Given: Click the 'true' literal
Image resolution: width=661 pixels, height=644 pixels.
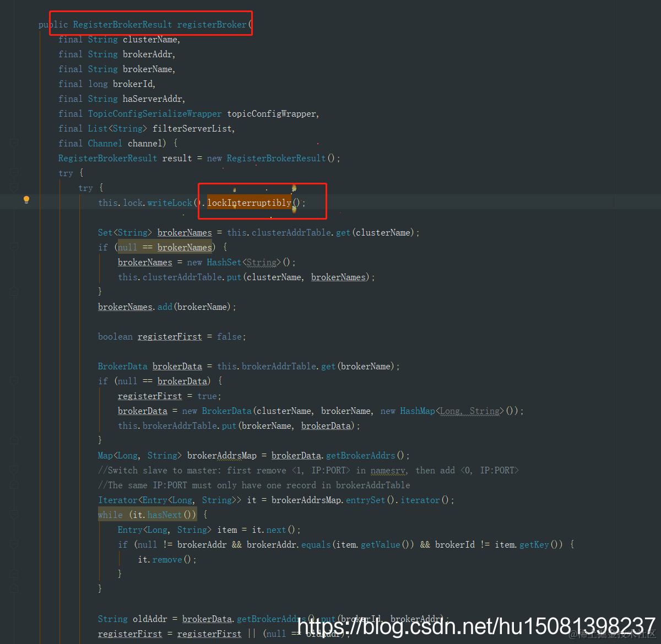Looking at the screenshot, I should coord(207,396).
